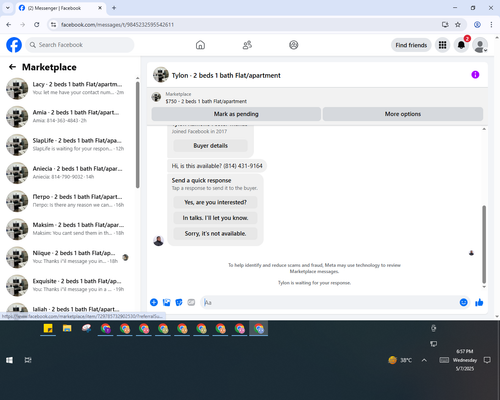
Task: Open Exquisite's conversation
Action: pyautogui.click(x=69, y=285)
